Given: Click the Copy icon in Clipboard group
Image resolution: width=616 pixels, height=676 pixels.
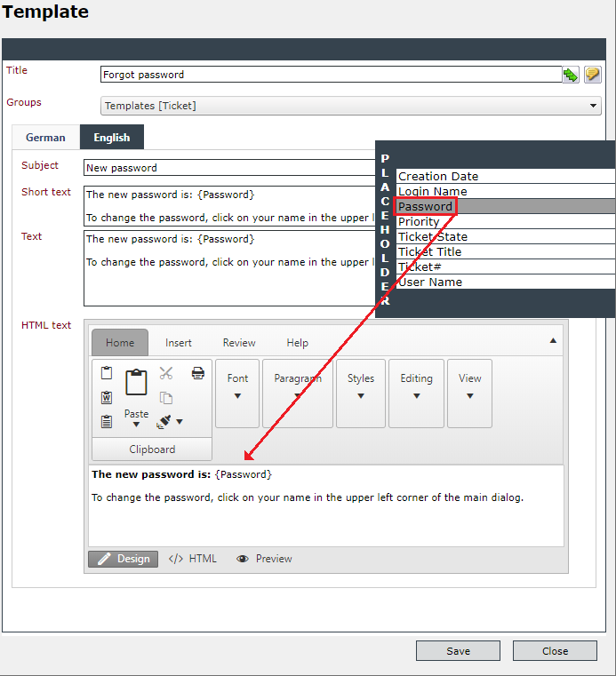Looking at the screenshot, I should click(166, 397).
